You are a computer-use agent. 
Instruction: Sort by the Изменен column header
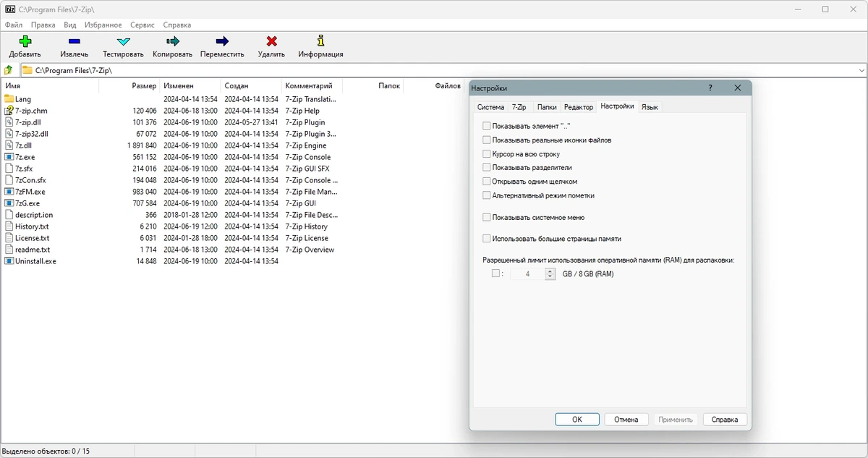click(x=190, y=85)
